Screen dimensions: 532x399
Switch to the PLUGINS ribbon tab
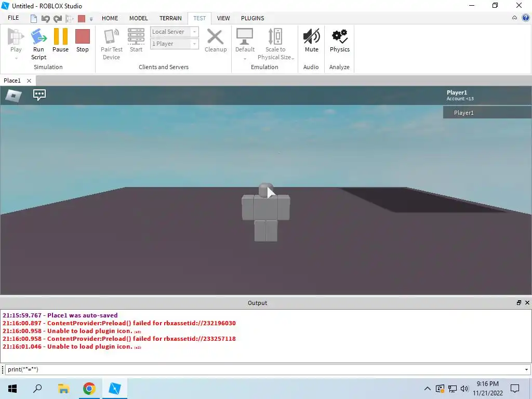click(x=252, y=18)
